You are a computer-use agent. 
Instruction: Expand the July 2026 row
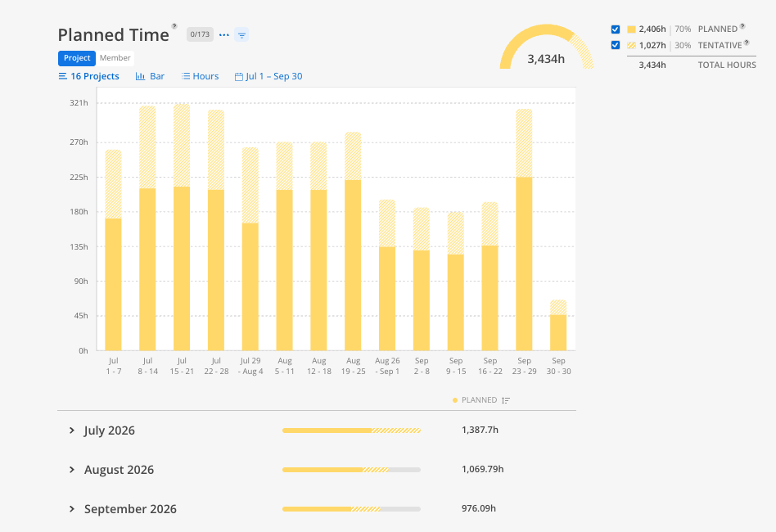(x=72, y=431)
